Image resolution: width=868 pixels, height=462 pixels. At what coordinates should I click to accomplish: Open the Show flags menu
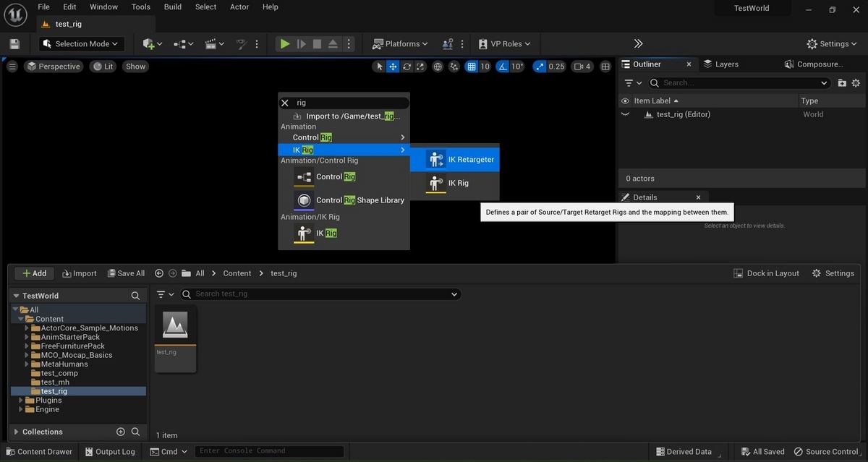135,67
